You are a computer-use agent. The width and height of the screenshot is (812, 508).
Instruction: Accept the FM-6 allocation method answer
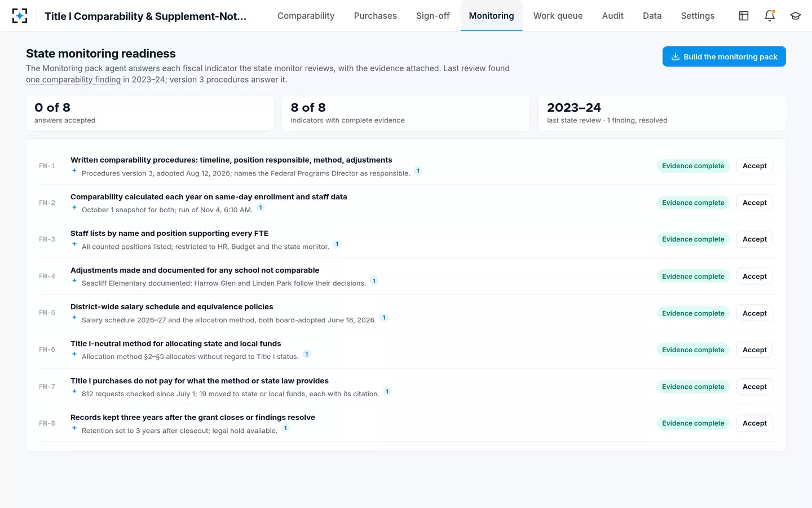tap(754, 350)
